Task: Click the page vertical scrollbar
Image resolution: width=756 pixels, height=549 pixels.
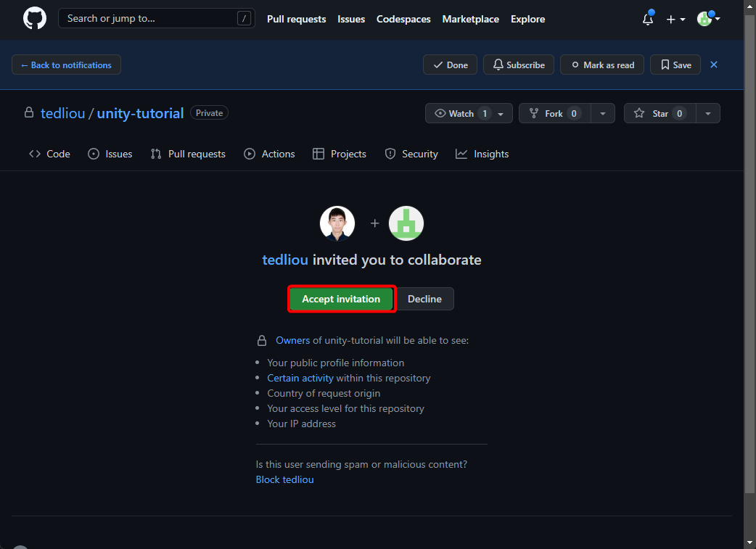Action: [x=749, y=254]
